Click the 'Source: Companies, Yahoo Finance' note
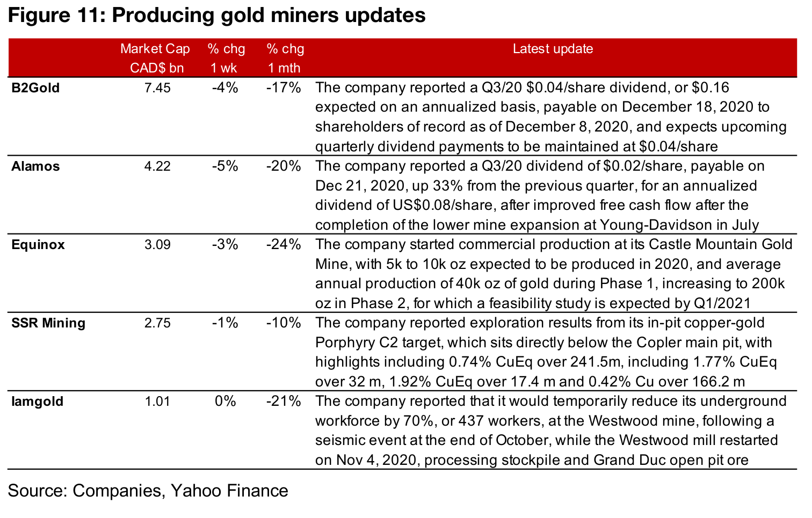 click(x=148, y=491)
